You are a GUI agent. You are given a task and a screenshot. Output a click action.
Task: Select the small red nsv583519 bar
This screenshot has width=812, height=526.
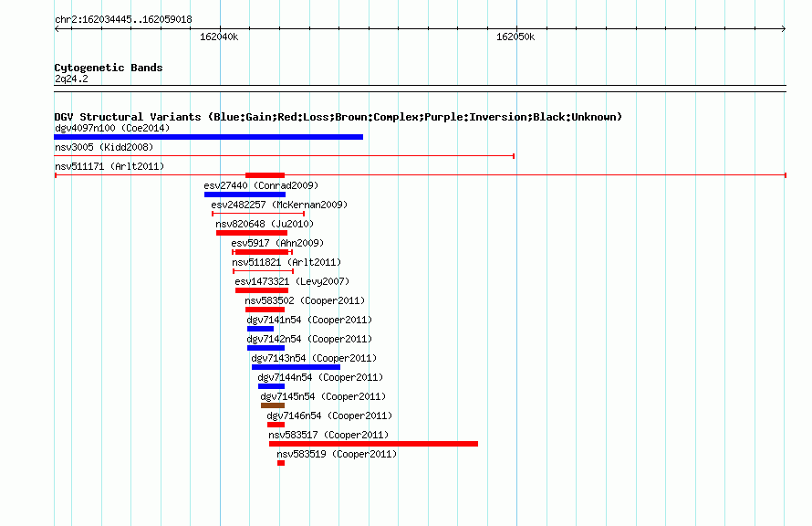coord(281,463)
